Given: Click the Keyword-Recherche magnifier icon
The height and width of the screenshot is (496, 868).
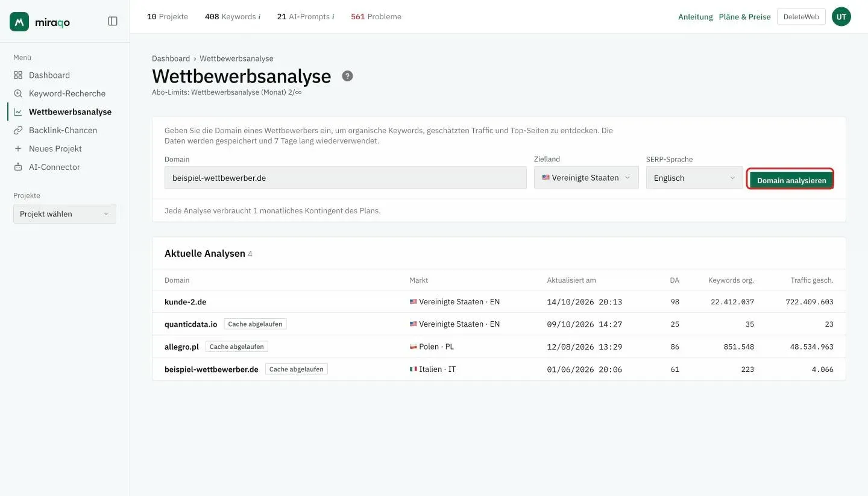Looking at the screenshot, I should click(x=18, y=93).
